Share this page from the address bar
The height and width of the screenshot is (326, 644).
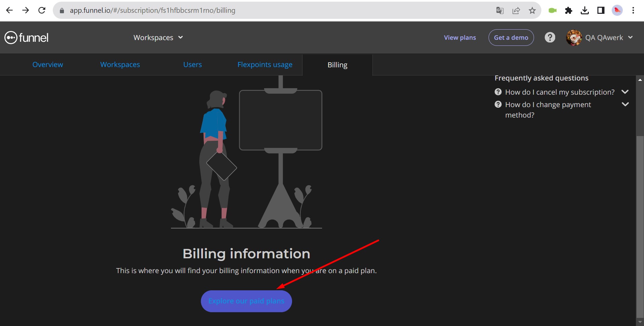516,10
